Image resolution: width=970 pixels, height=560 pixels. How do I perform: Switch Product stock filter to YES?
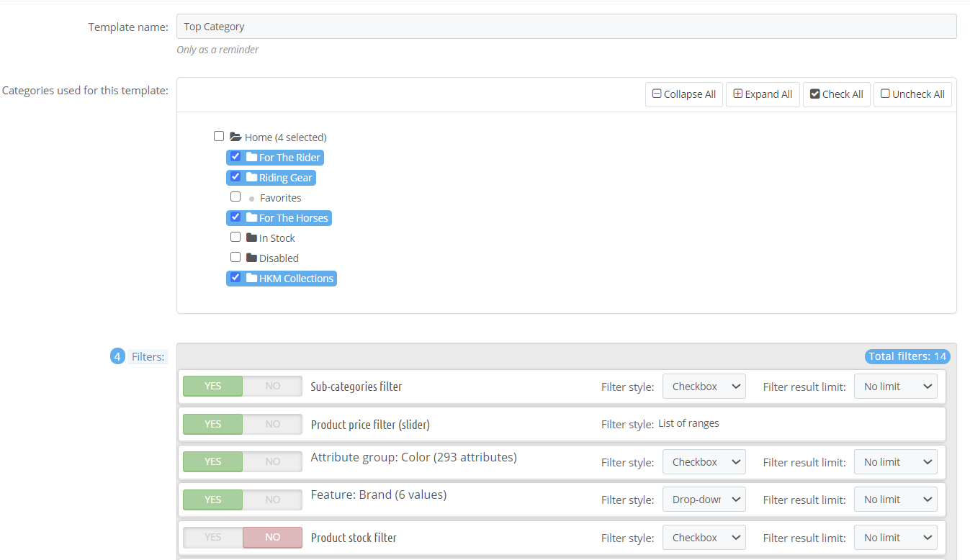click(212, 537)
